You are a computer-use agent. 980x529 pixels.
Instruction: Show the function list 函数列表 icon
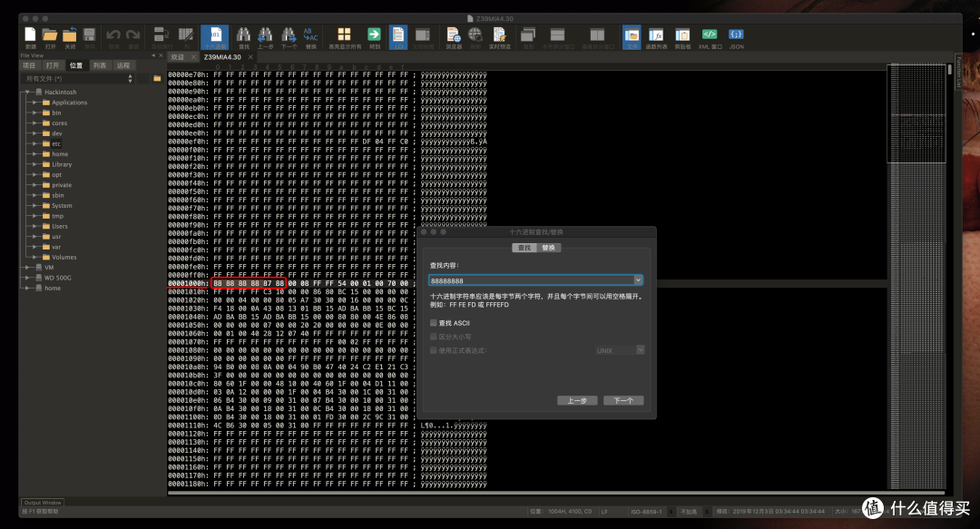click(656, 36)
